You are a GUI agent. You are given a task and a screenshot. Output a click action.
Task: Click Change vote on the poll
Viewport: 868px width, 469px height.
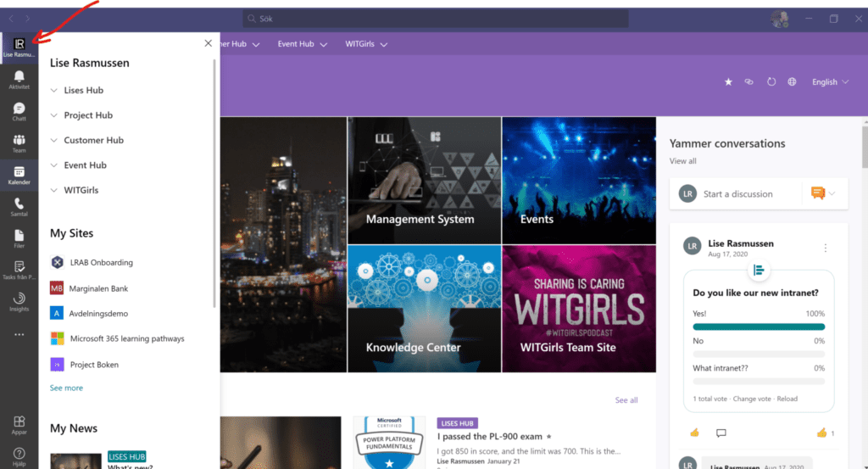752,399
